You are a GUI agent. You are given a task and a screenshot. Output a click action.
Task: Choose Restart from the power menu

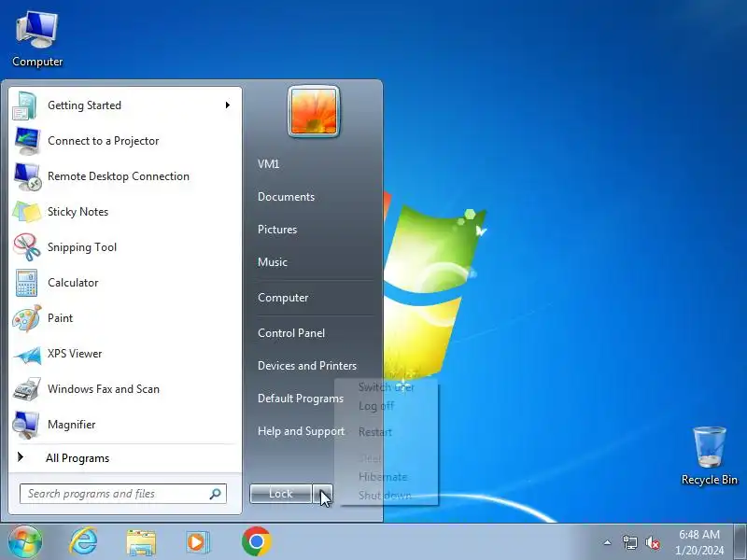pos(375,432)
